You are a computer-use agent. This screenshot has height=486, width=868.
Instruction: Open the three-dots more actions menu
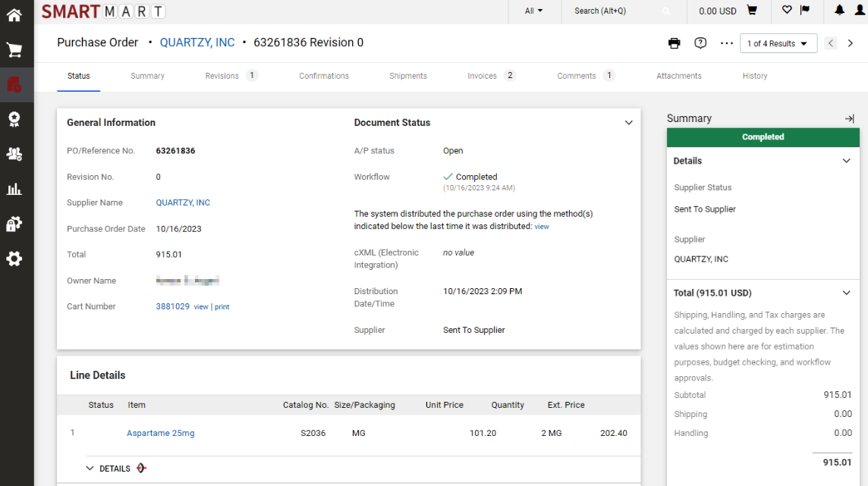tap(726, 43)
